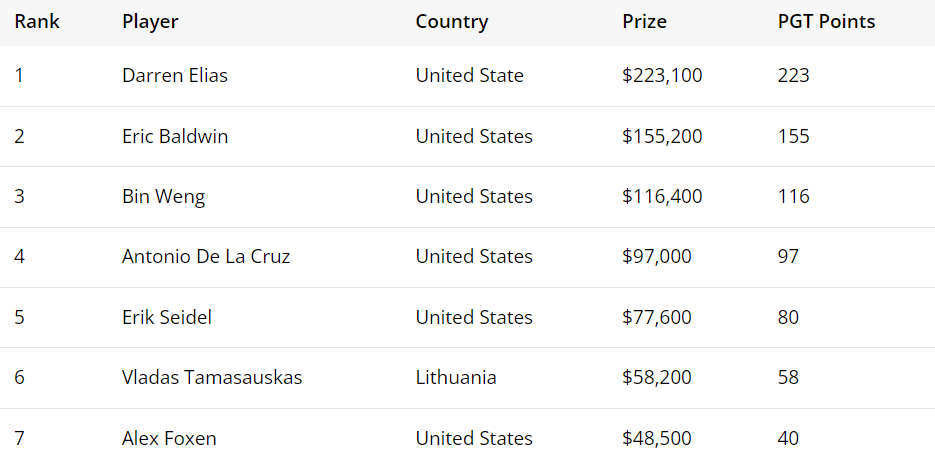This screenshot has height=467, width=935.
Task: Select player name Eric Baldwin
Action: [175, 137]
